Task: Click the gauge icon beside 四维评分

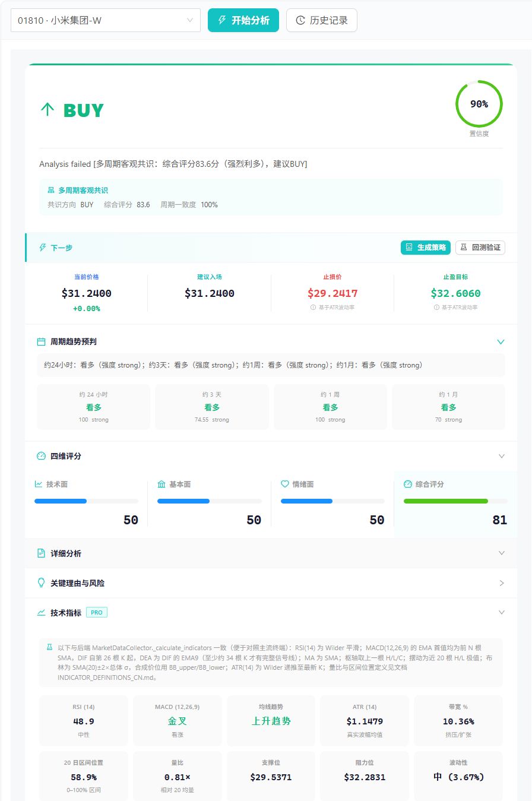Action: (41, 456)
